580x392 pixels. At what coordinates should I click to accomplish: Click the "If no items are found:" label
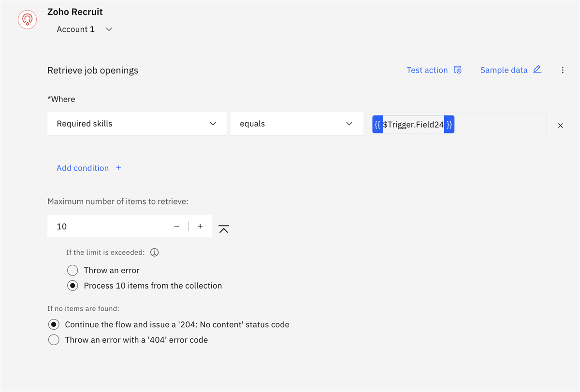83,308
